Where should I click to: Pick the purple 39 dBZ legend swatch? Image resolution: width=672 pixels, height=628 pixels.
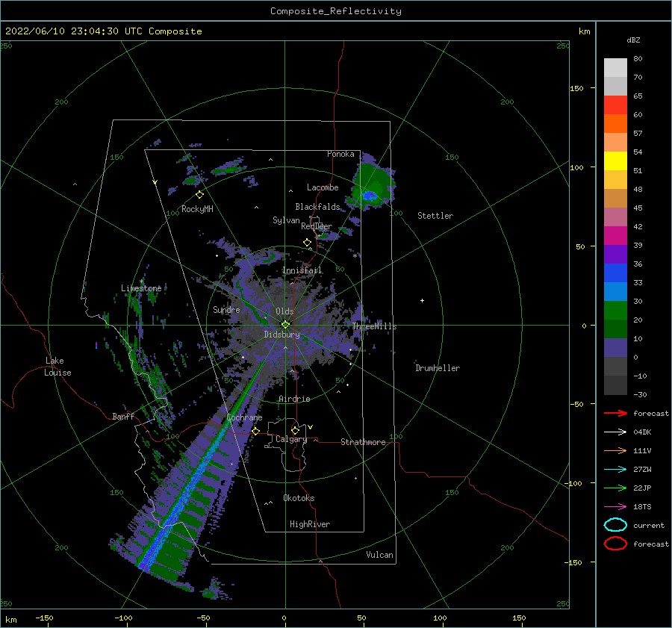615,254
